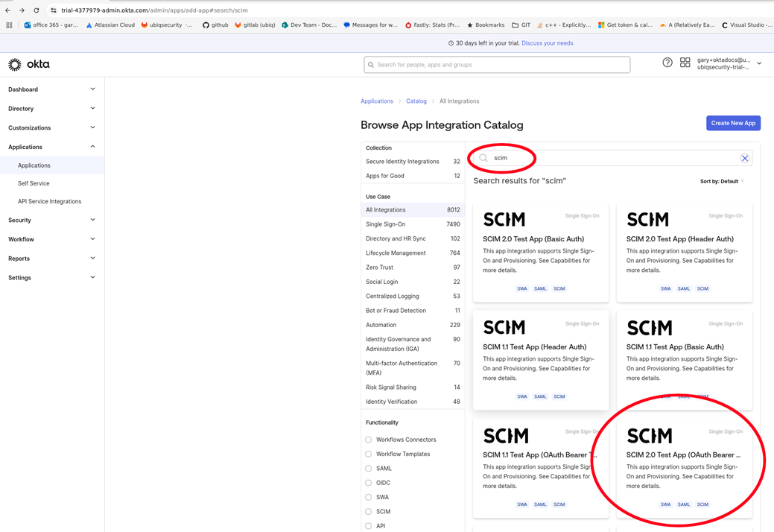Click the browser back arrow
Screen dimensions: 774x532
click(8, 10)
